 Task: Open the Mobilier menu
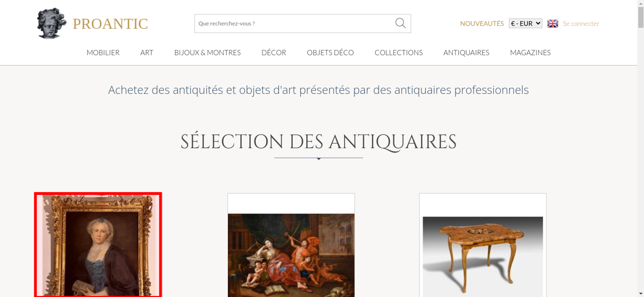tap(103, 52)
